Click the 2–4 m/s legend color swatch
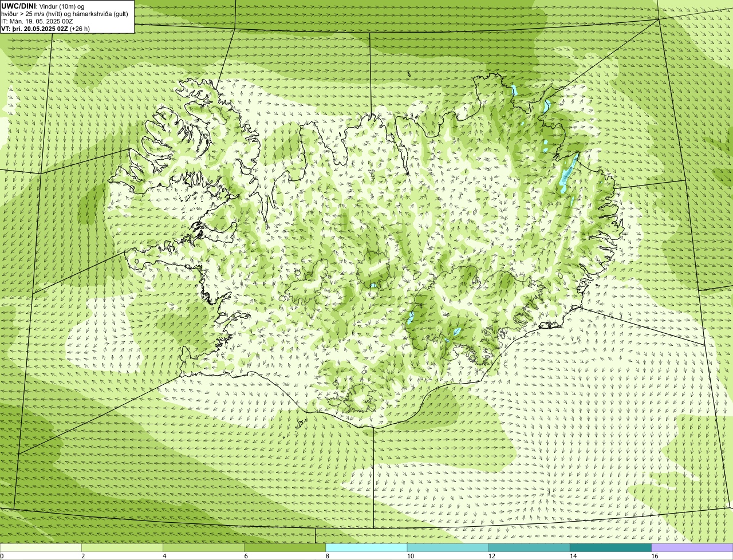 [x=123, y=547]
